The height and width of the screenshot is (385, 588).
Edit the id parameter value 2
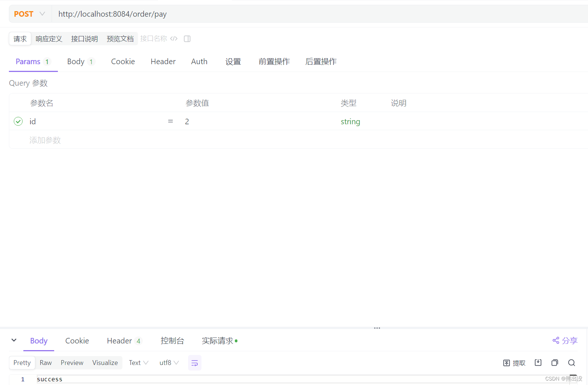(260, 121)
